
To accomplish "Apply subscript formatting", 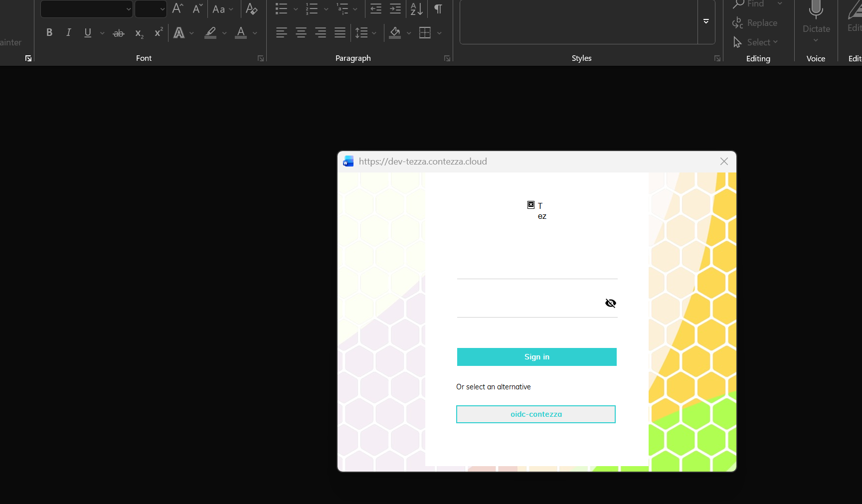I will [139, 33].
